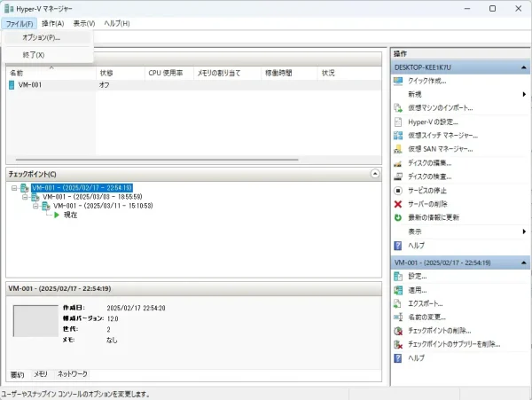Sort by the 稼働時間 column header

(289, 74)
